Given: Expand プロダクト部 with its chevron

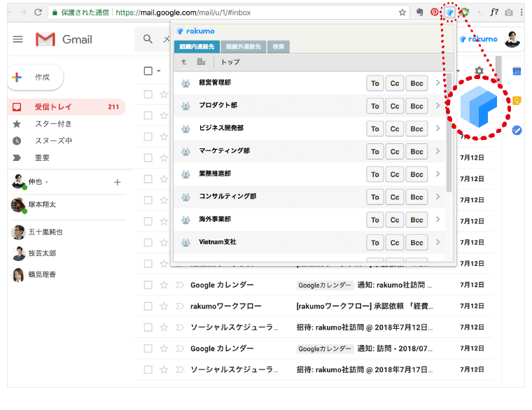Looking at the screenshot, I should (x=437, y=106).
